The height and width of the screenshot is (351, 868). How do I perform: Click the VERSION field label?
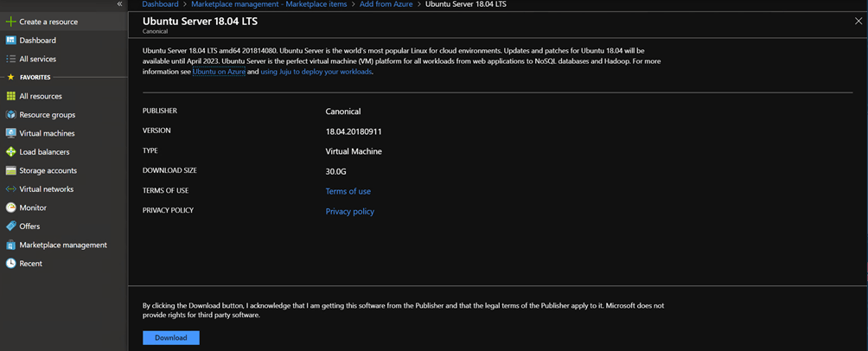click(x=156, y=131)
